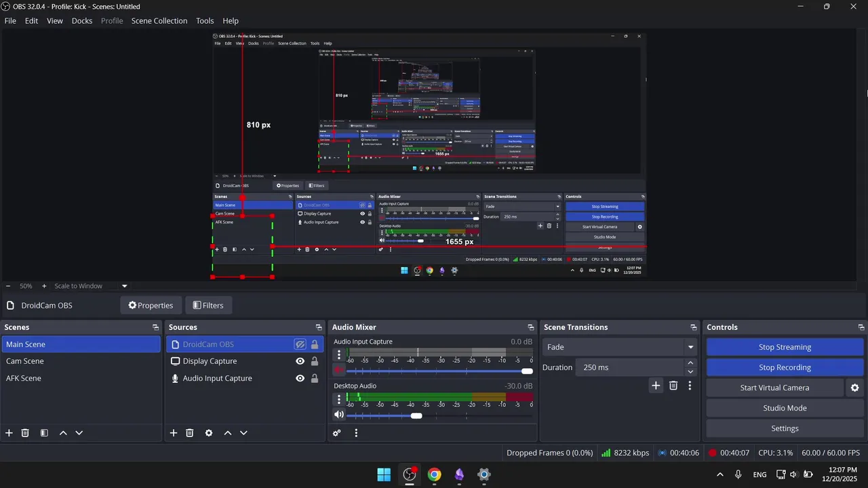Open the Help menu

pyautogui.click(x=231, y=21)
